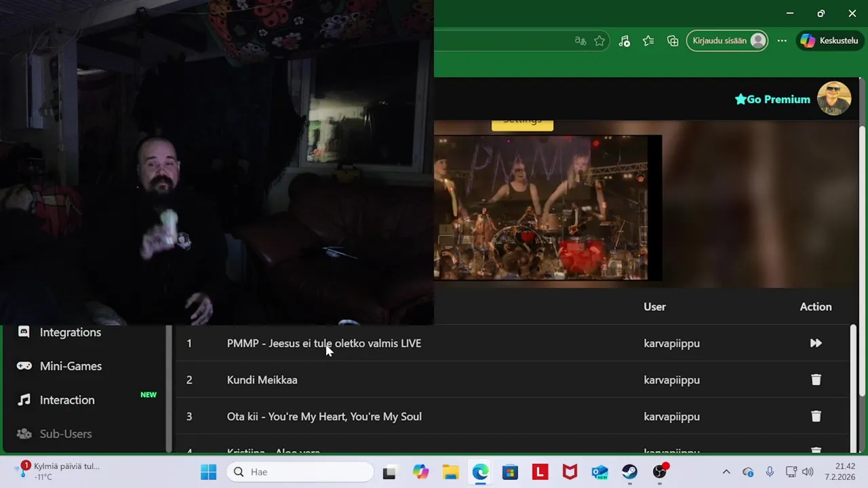Image resolution: width=868 pixels, height=488 pixels.
Task: Click the microphone tray icon
Action: [x=770, y=472]
